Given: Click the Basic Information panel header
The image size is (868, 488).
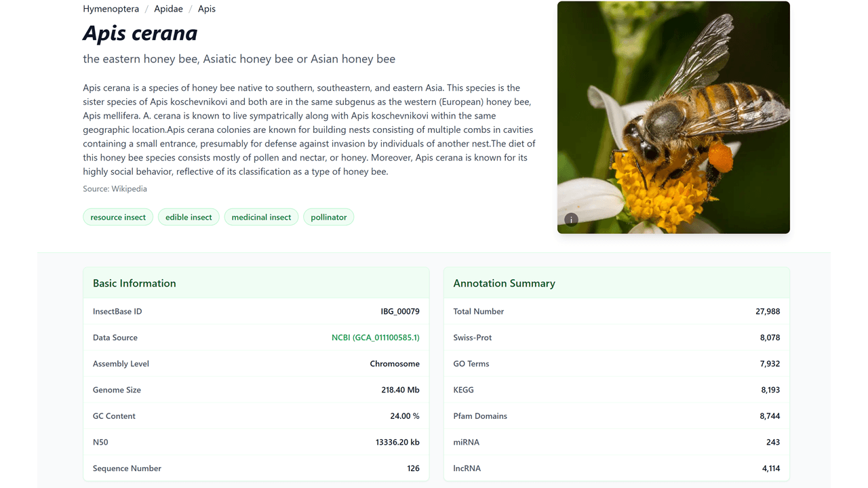Looking at the screenshot, I should pyautogui.click(x=134, y=283).
